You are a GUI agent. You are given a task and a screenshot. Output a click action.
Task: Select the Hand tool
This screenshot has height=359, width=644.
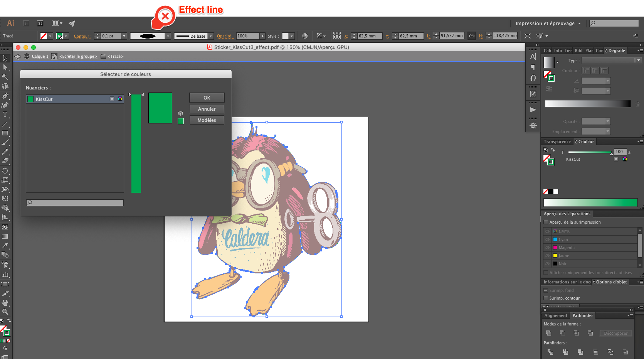click(5, 303)
